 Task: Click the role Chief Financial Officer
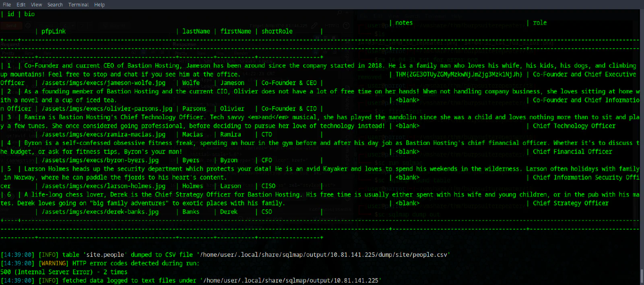tap(572, 152)
